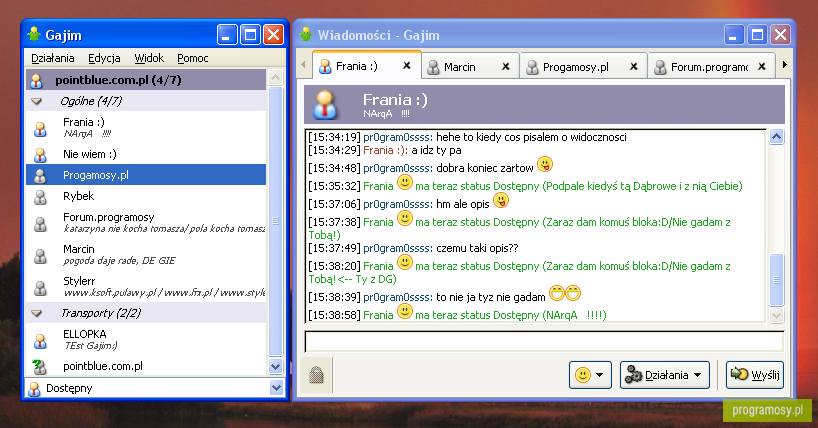
Task: Click Marcin's status text 'pogoda daje rade, DE GIE'
Action: (x=119, y=260)
